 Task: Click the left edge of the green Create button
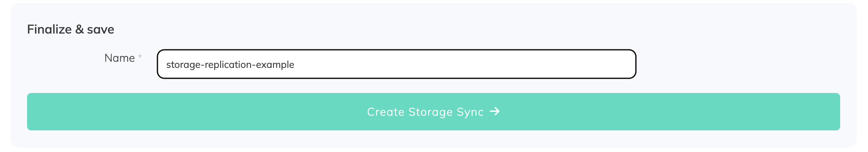pyautogui.click(x=30, y=111)
